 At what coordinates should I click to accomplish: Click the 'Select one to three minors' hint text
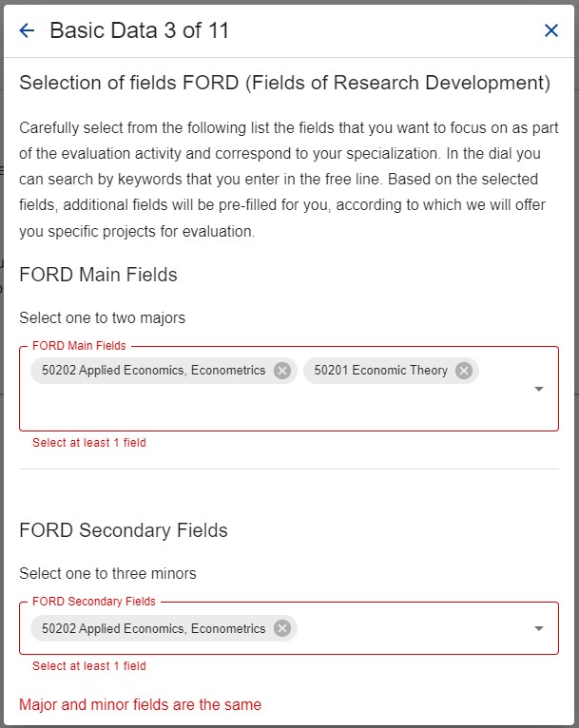point(107,573)
